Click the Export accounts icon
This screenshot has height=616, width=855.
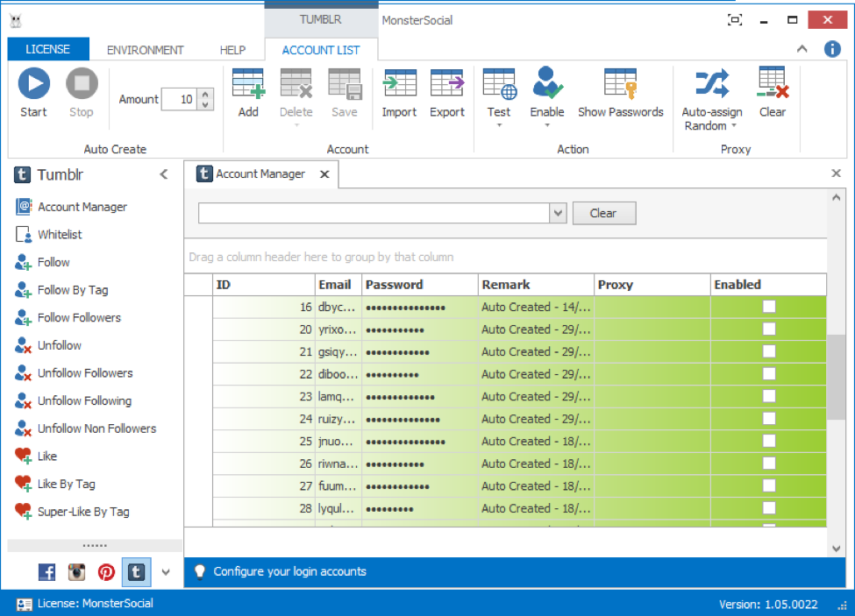pyautogui.click(x=447, y=84)
